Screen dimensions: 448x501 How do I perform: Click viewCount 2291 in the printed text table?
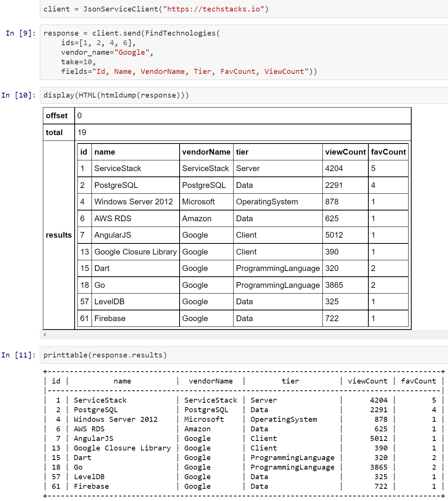(379, 410)
